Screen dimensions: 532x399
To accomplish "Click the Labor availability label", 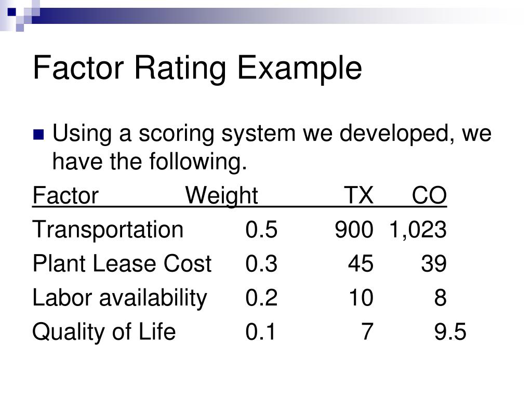I will (x=120, y=298).
